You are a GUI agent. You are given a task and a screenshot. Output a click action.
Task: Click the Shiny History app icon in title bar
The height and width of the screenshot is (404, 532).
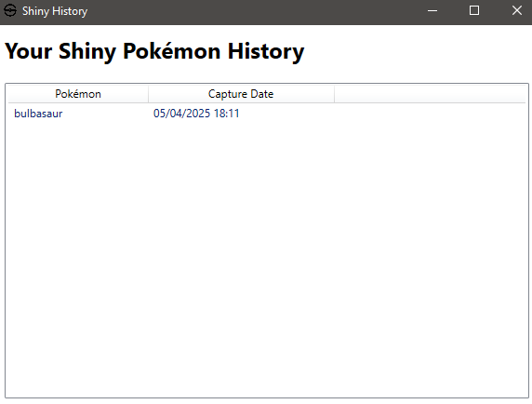pos(10,11)
